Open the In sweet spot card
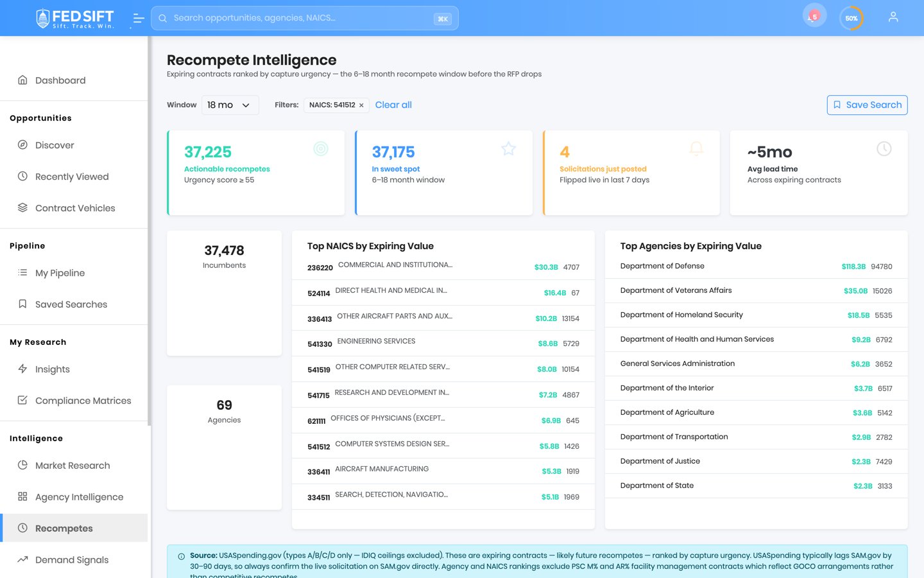The width and height of the screenshot is (924, 578). click(443, 173)
